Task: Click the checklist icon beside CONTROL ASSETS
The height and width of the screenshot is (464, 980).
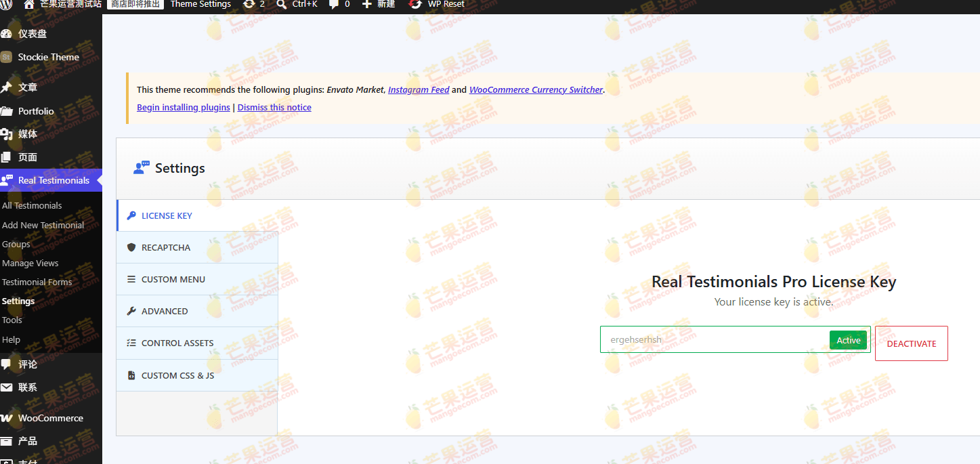Action: point(131,343)
